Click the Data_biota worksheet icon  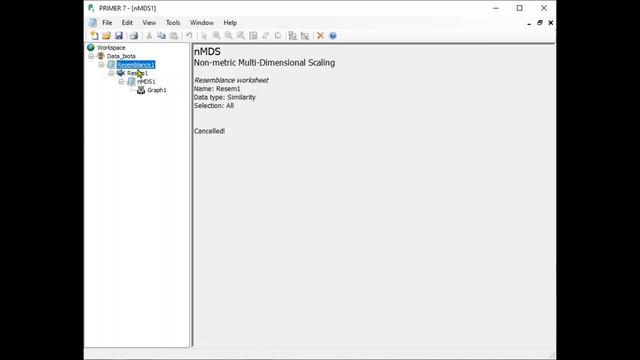point(101,56)
